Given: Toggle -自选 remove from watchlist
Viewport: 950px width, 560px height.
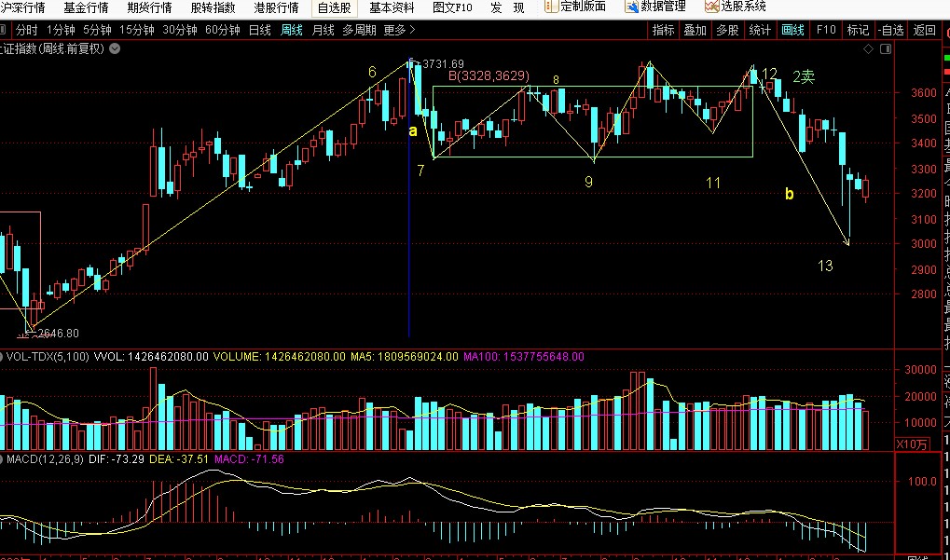Looking at the screenshot, I should [x=891, y=30].
